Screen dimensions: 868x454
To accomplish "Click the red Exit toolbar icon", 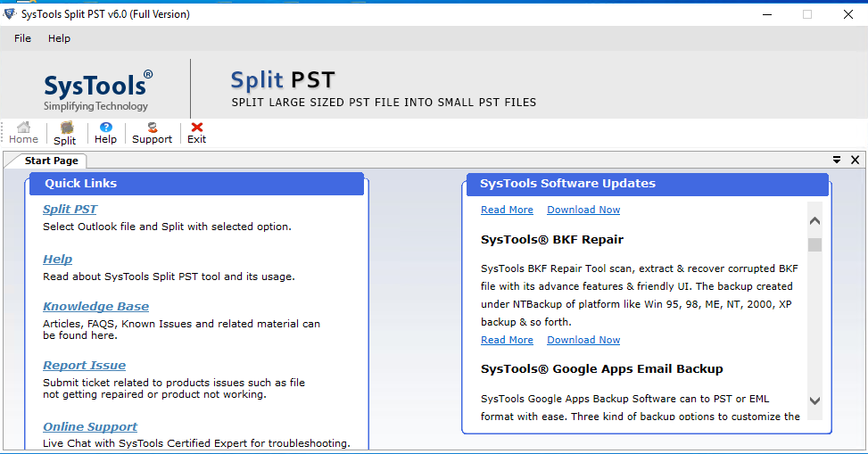I will pyautogui.click(x=196, y=133).
